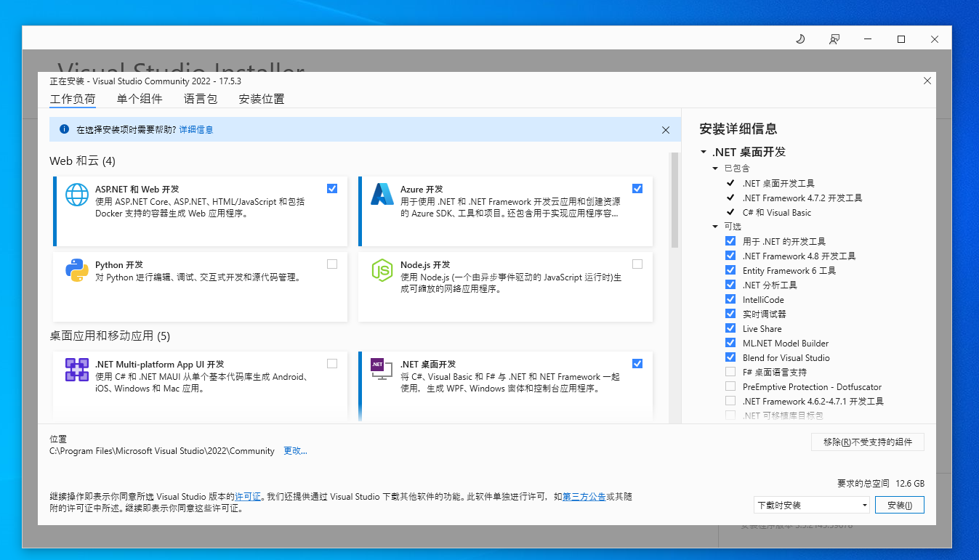Screen dimensions: 979x560
Task: Click the 安装(I) button
Action: (x=899, y=504)
